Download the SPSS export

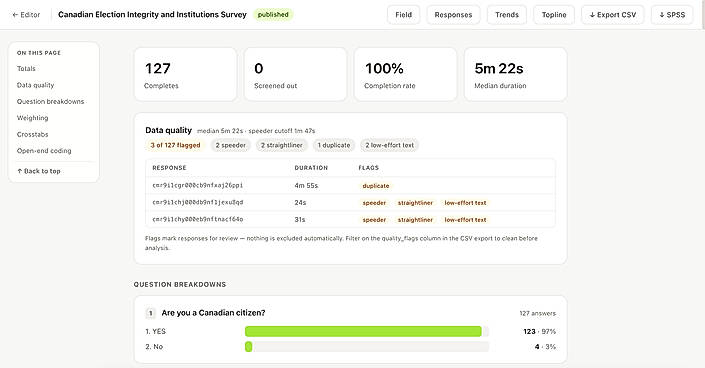(x=672, y=15)
